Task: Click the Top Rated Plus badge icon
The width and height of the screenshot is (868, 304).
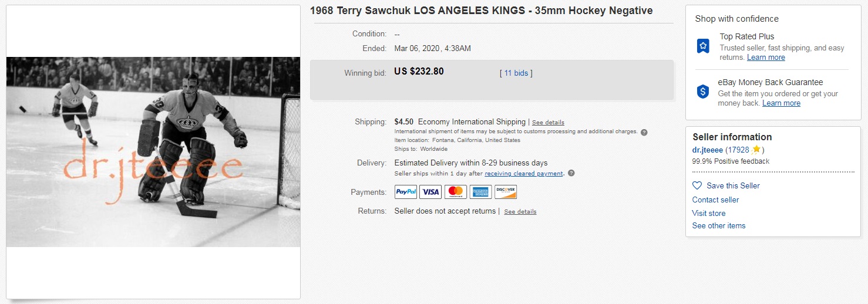Action: point(703,46)
